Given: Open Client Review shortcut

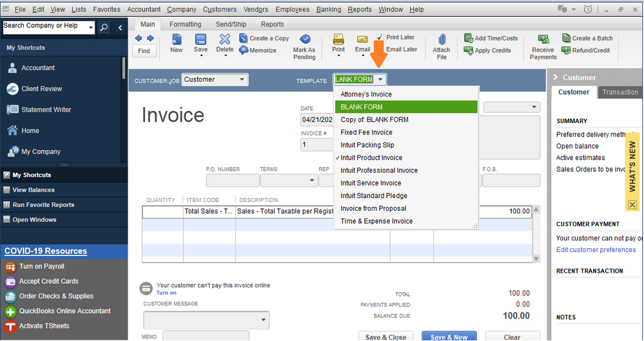Looking at the screenshot, I should click(x=41, y=89).
